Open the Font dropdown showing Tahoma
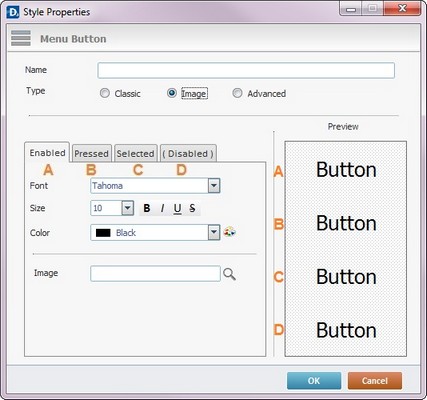 coord(155,186)
